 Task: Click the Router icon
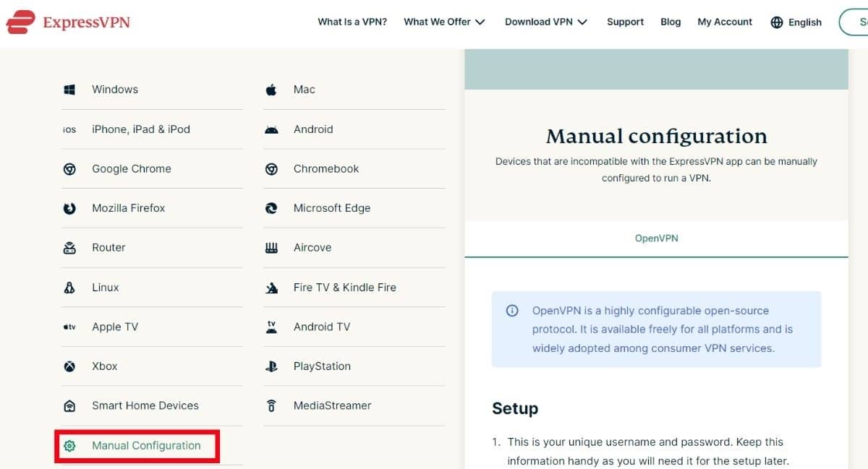69,248
